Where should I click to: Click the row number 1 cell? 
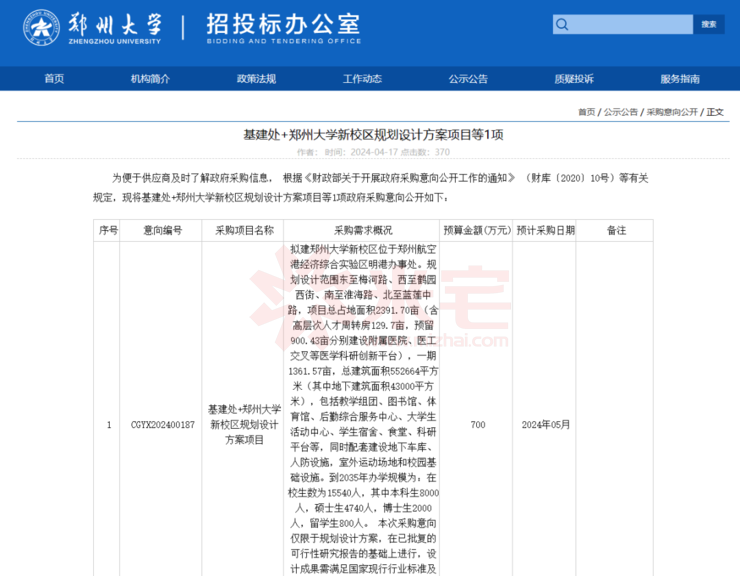[x=109, y=425]
